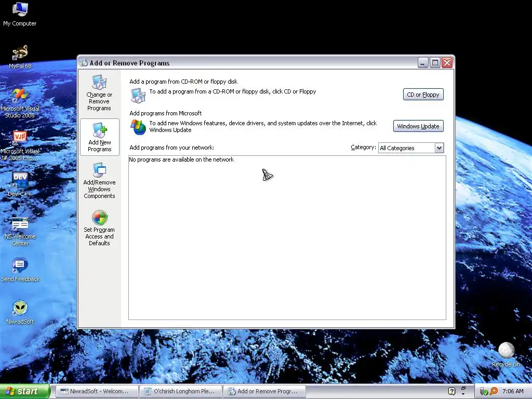Select the Send Feedback desktop icon

(x=20, y=270)
